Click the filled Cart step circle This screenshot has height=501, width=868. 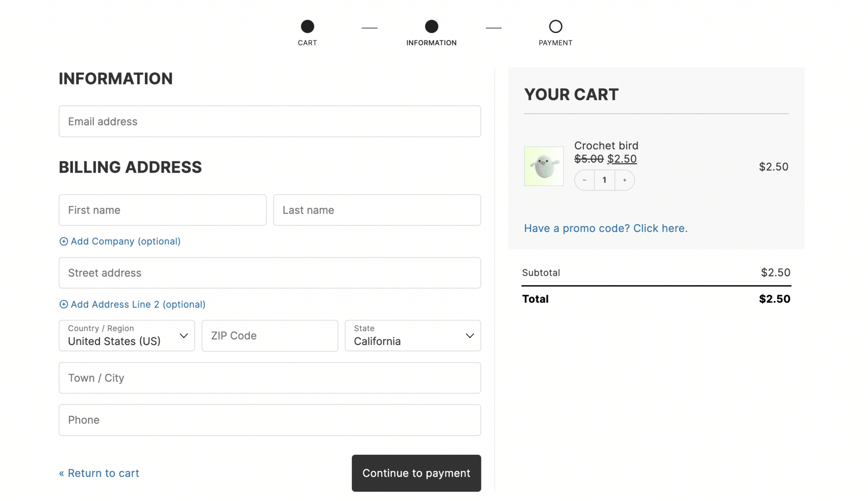[307, 25]
